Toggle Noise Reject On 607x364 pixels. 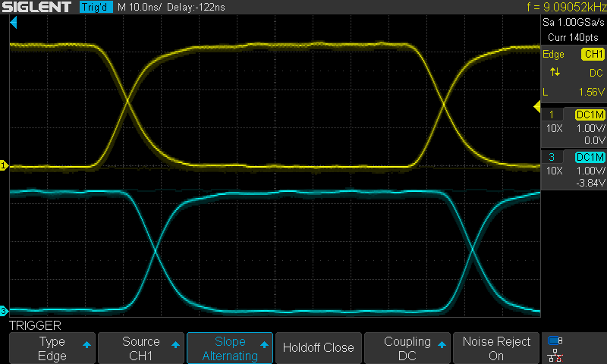click(496, 348)
